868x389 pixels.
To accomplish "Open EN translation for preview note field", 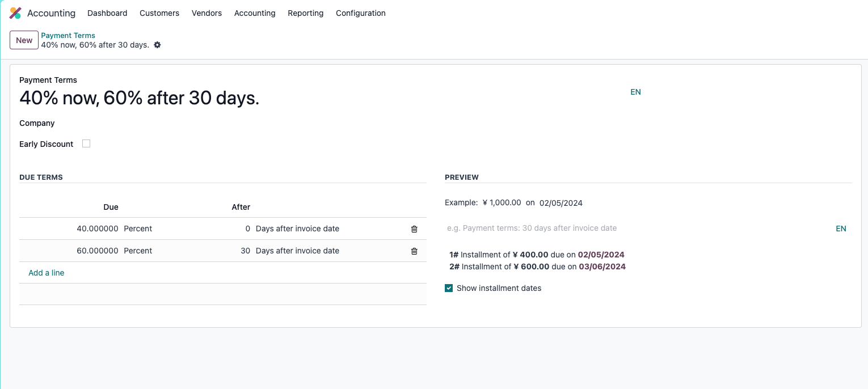I will click(x=841, y=229).
